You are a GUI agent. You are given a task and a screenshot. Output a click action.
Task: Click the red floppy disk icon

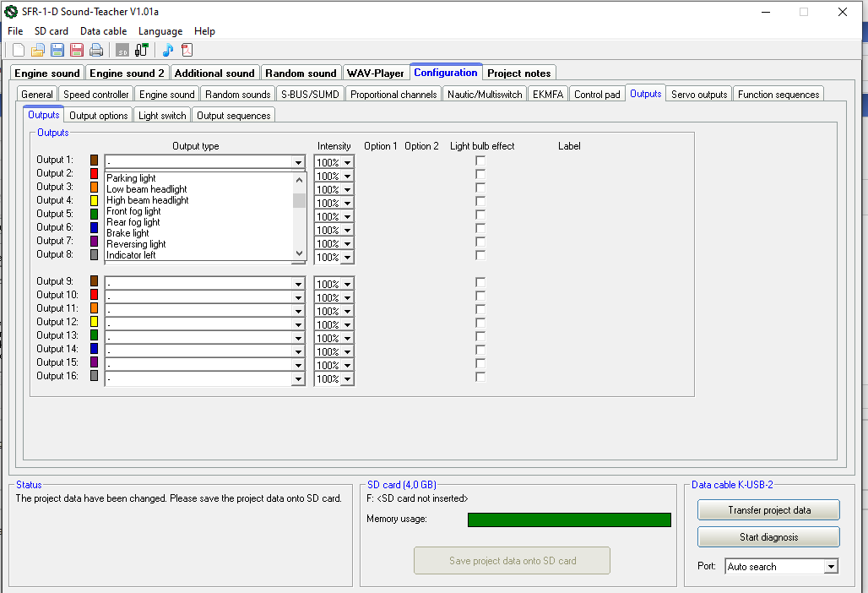[77, 51]
